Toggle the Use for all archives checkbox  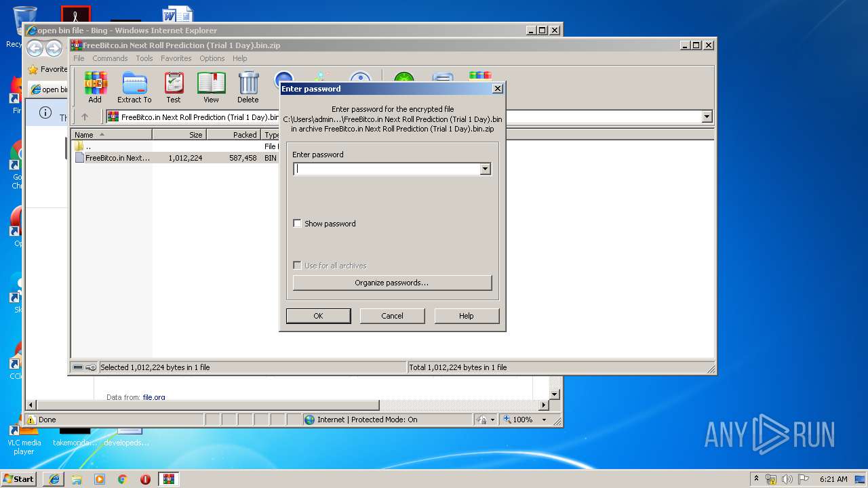[x=297, y=265]
